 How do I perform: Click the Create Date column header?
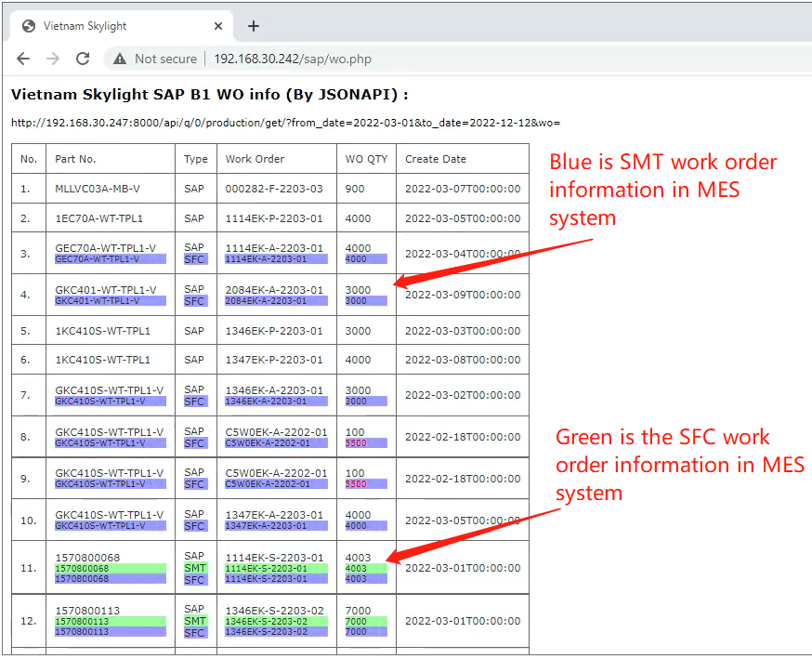(x=436, y=159)
